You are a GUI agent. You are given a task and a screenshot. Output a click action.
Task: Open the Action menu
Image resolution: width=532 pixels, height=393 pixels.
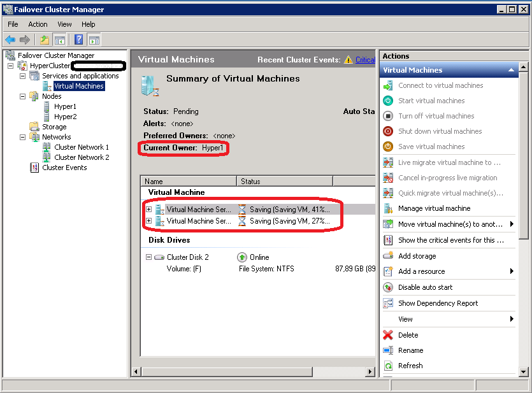click(38, 24)
